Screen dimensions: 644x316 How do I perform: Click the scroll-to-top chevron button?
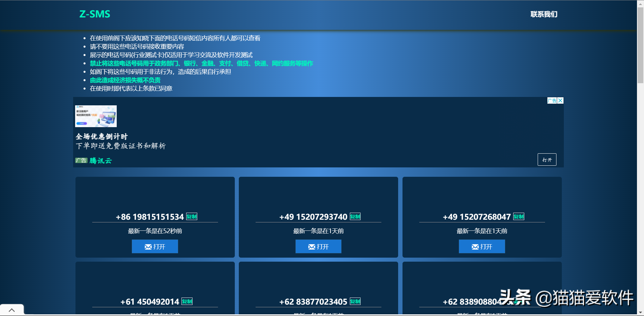tap(12, 310)
